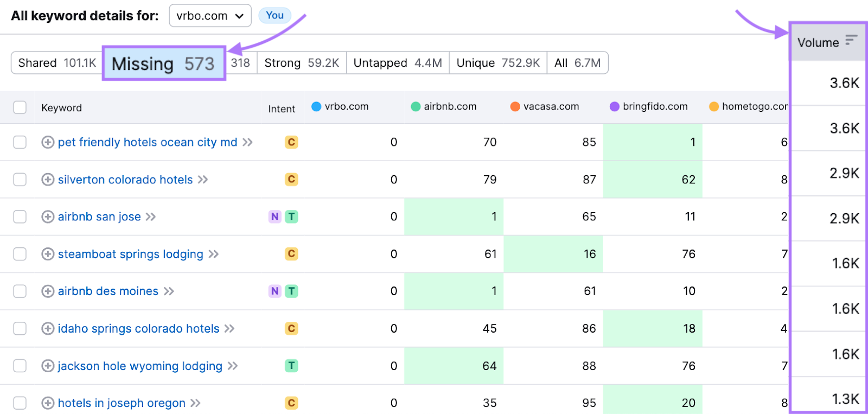This screenshot has height=414, width=868.
Task: Expand double-chevron next to idaho springs colorado hotels
Action: coord(229,329)
